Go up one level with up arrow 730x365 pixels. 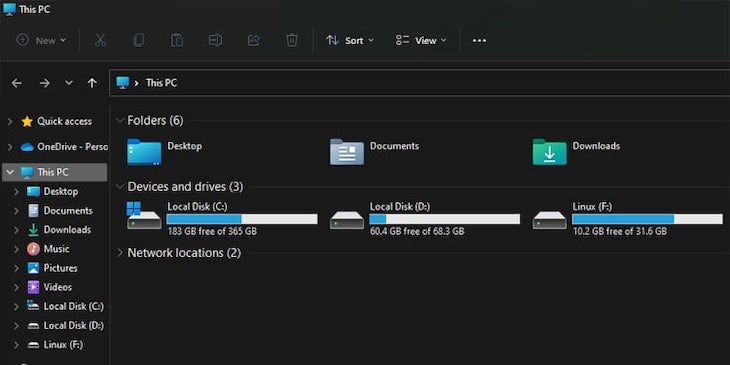coord(92,83)
